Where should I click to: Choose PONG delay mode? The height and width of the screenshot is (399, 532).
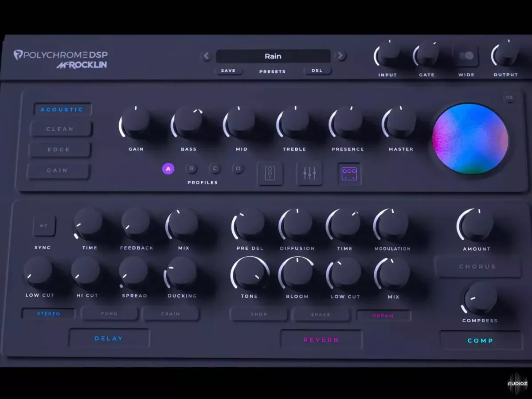pos(109,313)
